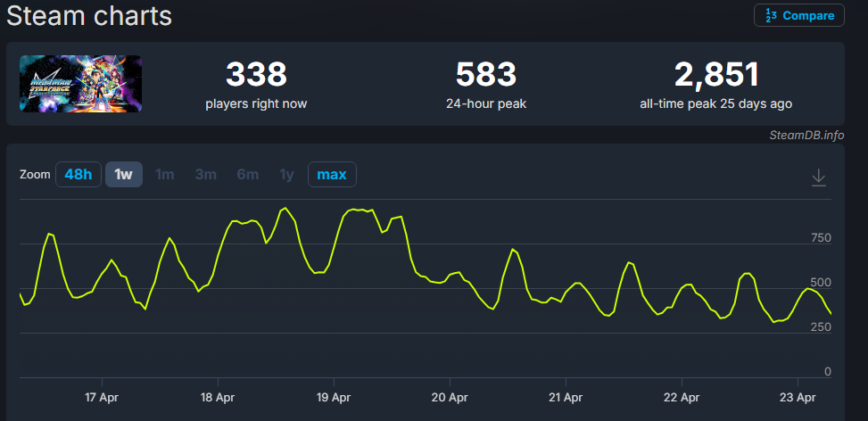Viewport: 868px width, 421px height.
Task: Click the '24-hour peak' caption
Action: click(486, 103)
